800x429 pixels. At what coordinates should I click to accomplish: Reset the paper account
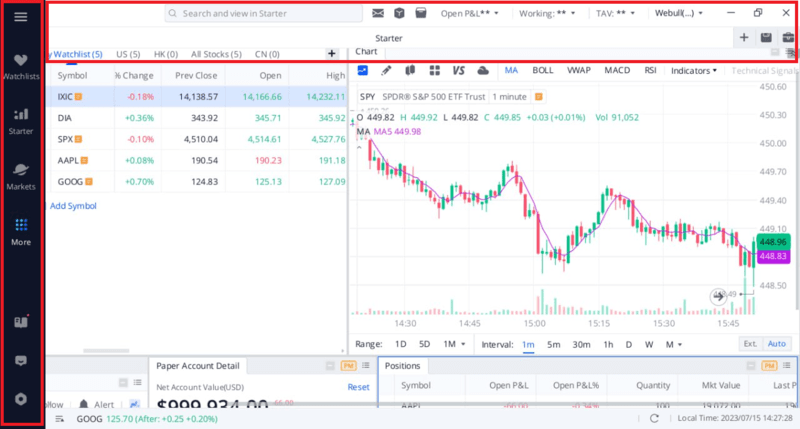(x=358, y=387)
